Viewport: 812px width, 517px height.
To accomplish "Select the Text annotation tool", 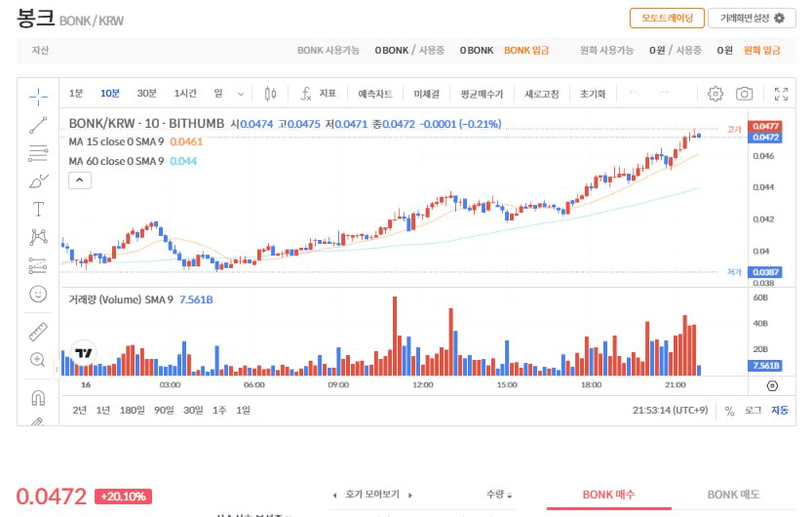I will pos(38,210).
